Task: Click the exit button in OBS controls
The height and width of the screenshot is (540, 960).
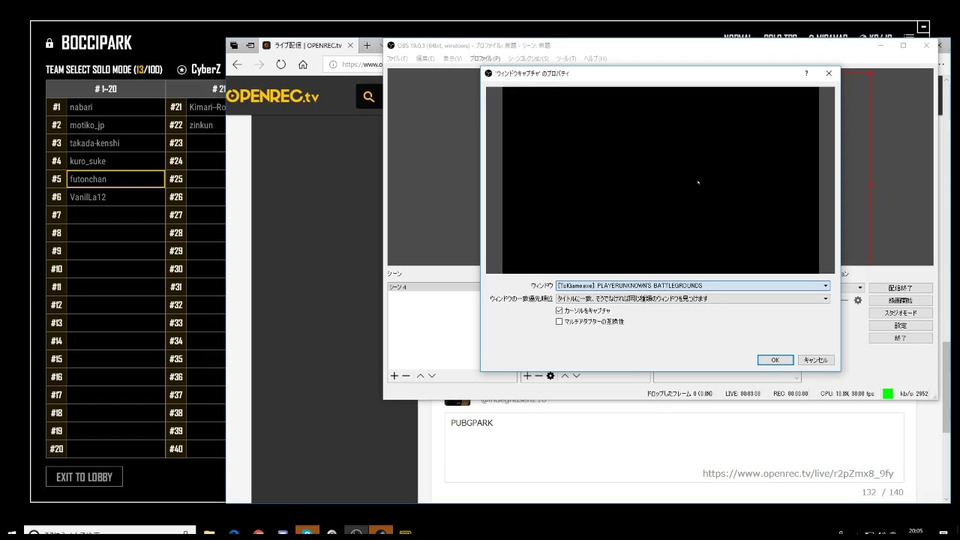Action: pyautogui.click(x=901, y=338)
